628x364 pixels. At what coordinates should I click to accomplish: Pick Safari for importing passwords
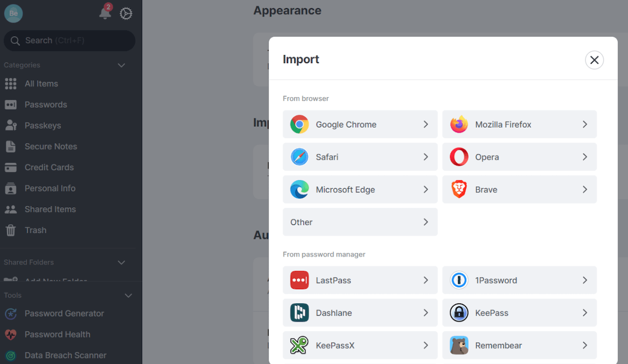coord(360,157)
